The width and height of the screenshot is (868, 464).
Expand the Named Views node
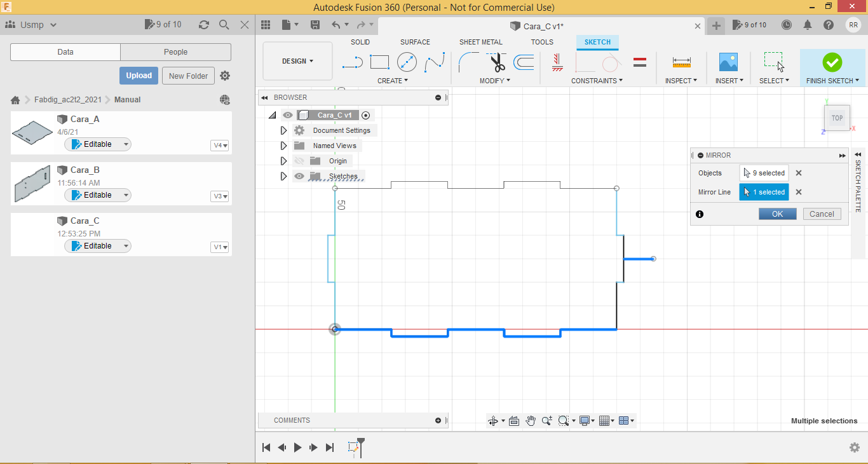[283, 146]
